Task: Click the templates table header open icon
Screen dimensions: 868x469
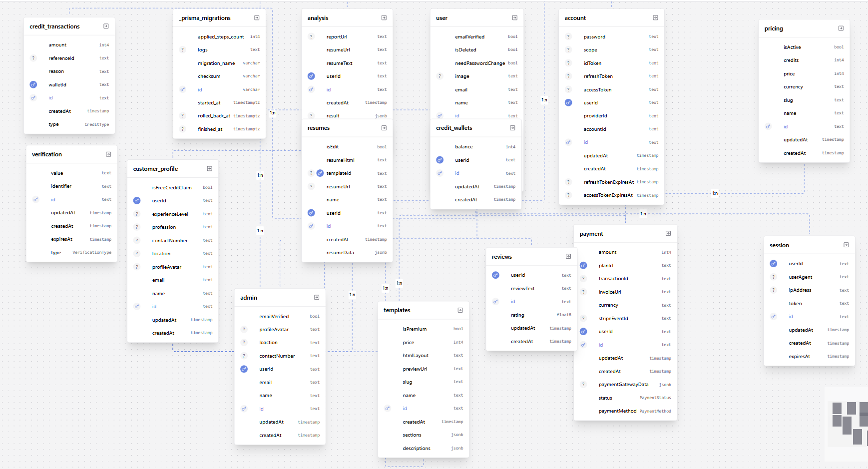Action: (x=460, y=310)
